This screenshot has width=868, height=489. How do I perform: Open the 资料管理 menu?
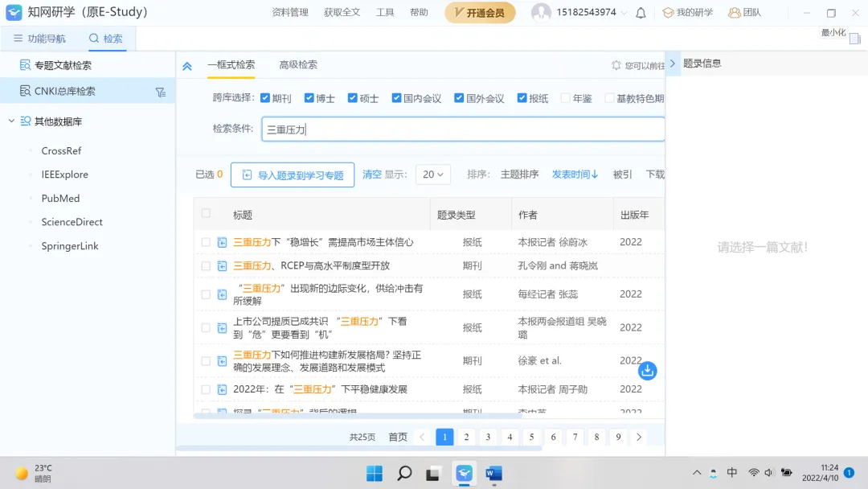coord(290,12)
